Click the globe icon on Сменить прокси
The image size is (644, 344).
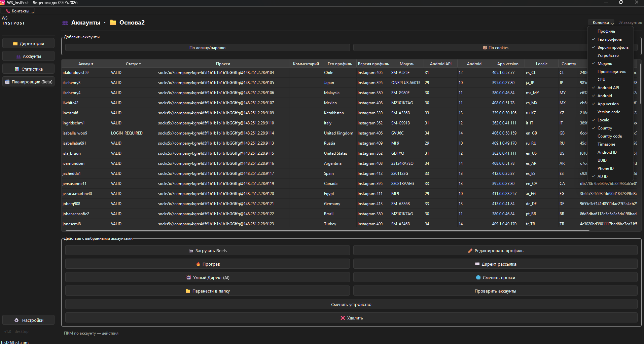478,278
